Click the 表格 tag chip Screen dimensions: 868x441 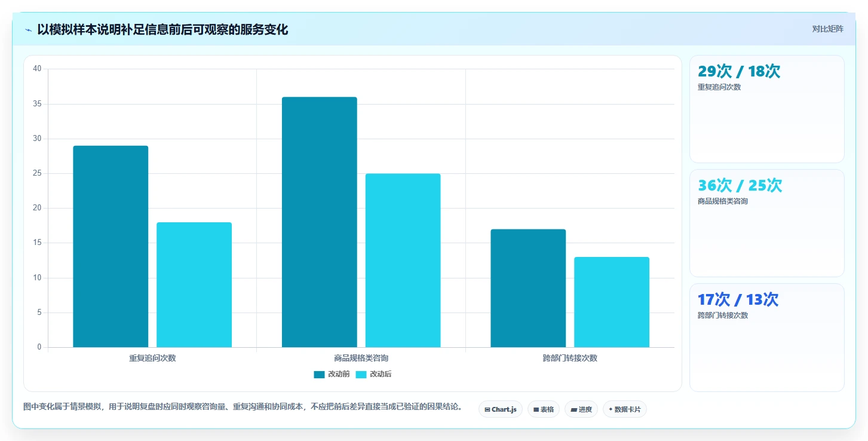(544, 409)
